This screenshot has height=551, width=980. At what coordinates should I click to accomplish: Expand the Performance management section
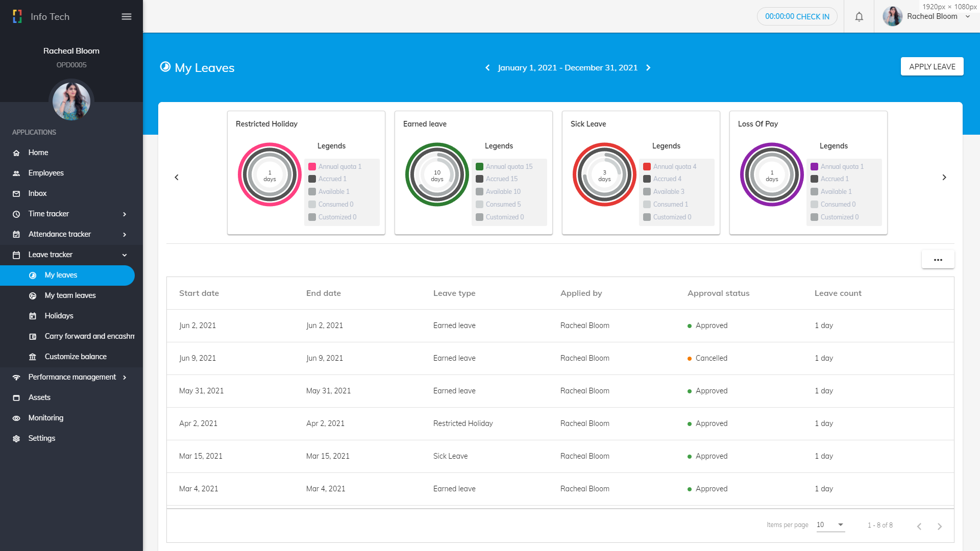(124, 377)
